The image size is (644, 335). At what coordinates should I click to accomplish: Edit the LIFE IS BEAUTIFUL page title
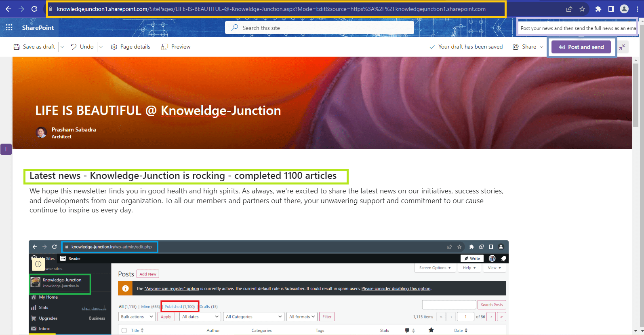point(158,110)
